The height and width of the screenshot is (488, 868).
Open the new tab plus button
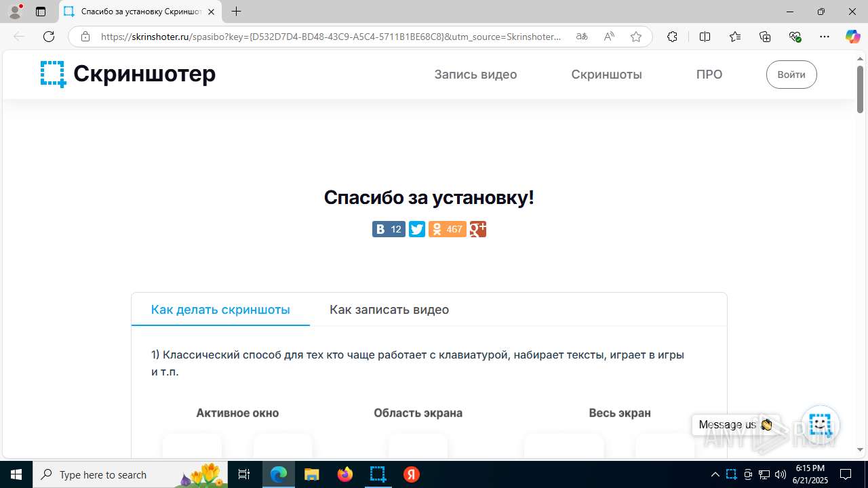coord(236,12)
